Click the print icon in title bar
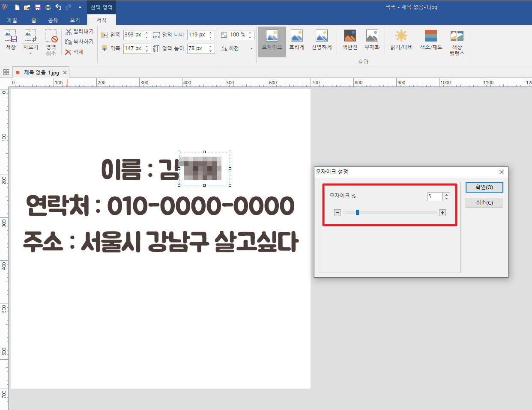 pos(48,7)
